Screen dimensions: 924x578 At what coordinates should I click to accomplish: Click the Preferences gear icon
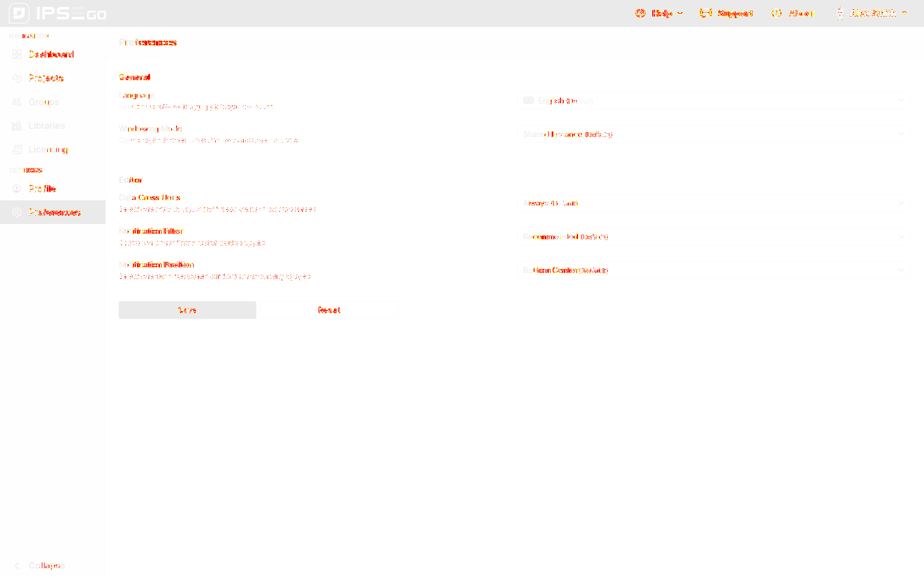(x=17, y=212)
